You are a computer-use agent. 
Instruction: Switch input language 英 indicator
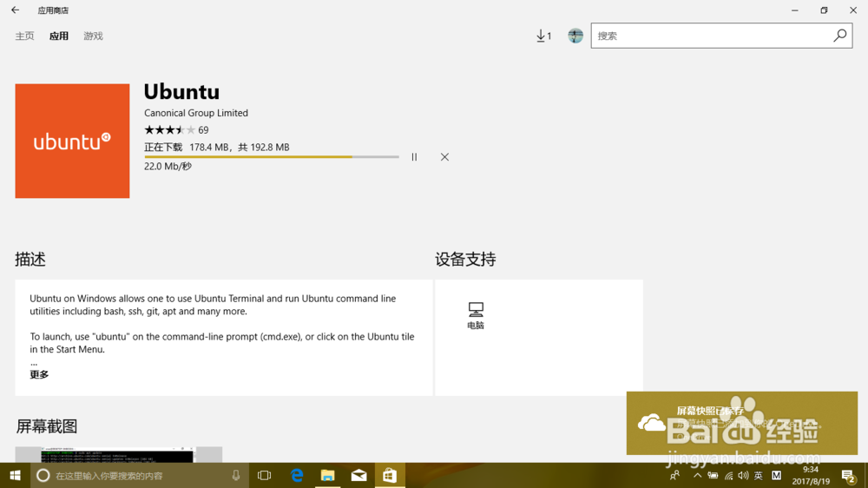[759, 475]
